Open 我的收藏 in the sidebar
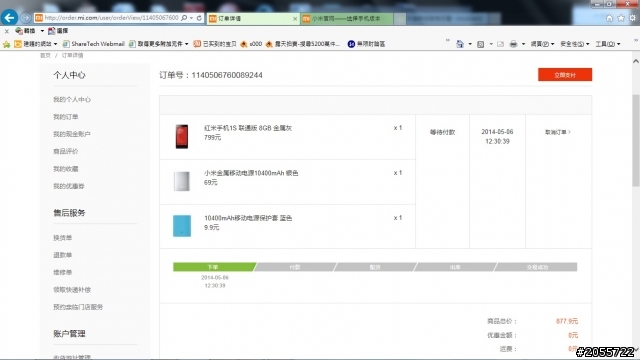Image resolution: width=640 pixels, height=360 pixels. (x=66, y=169)
